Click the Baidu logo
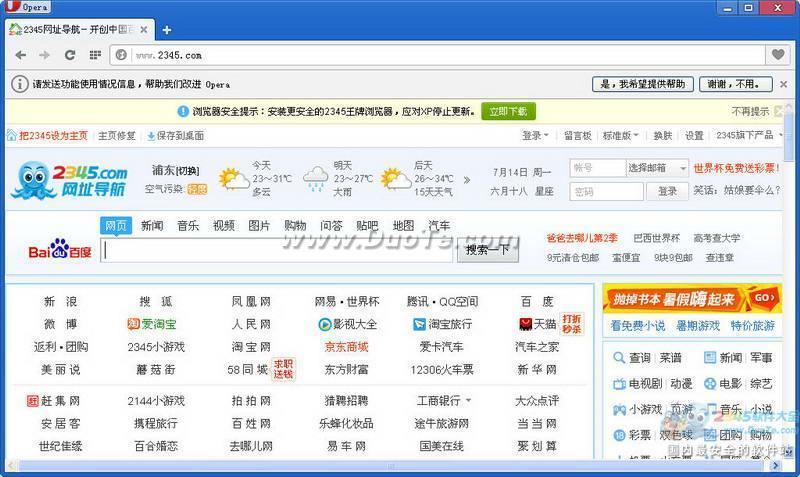This screenshot has width=800, height=477. tap(60, 249)
